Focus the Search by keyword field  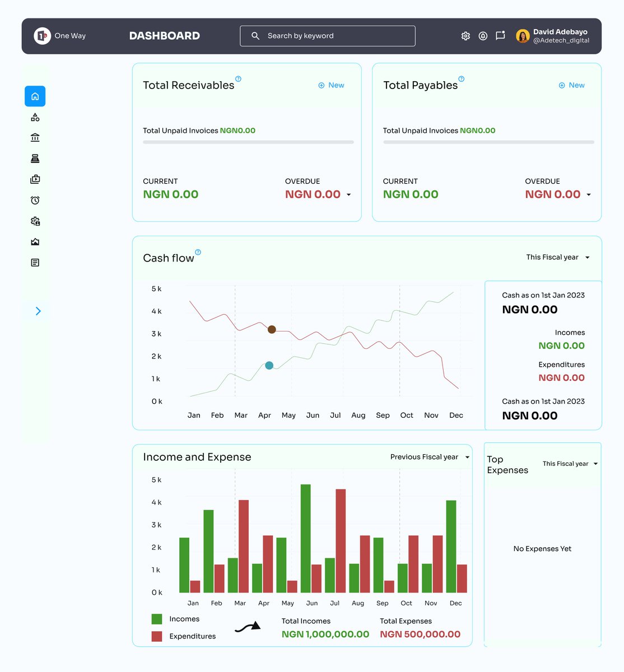click(x=328, y=36)
